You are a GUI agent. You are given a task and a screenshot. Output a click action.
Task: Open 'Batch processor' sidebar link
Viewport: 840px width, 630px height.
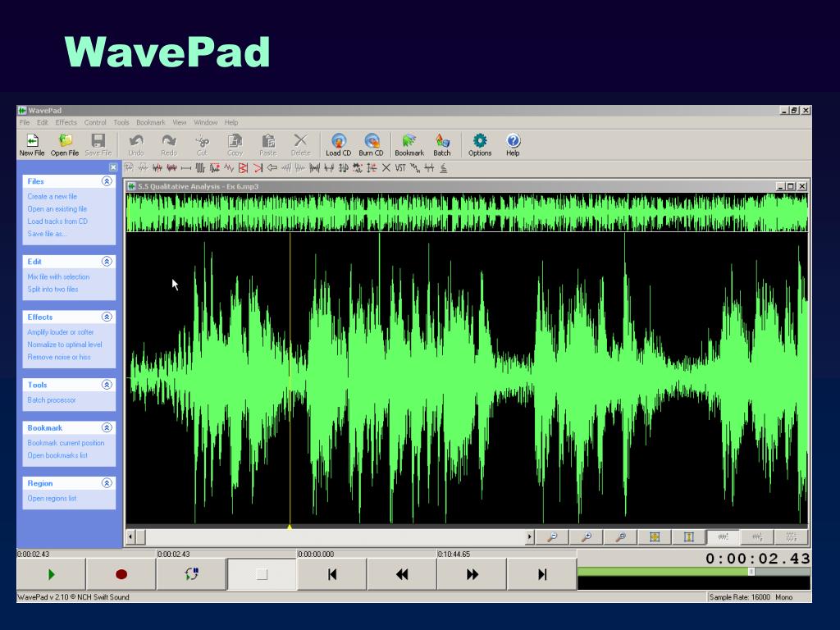coord(52,400)
